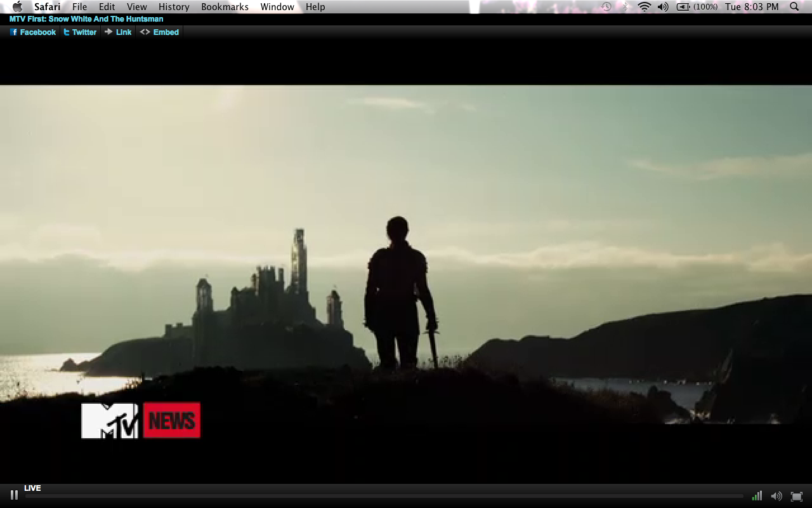Open the Apple menu

[x=17, y=6]
